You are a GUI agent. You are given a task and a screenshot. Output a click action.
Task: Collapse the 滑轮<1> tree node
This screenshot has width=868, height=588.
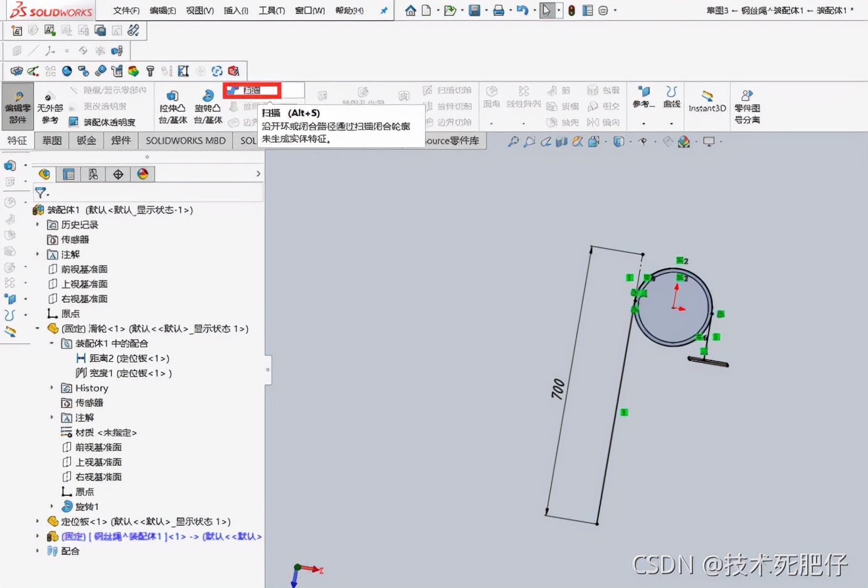pos(38,328)
